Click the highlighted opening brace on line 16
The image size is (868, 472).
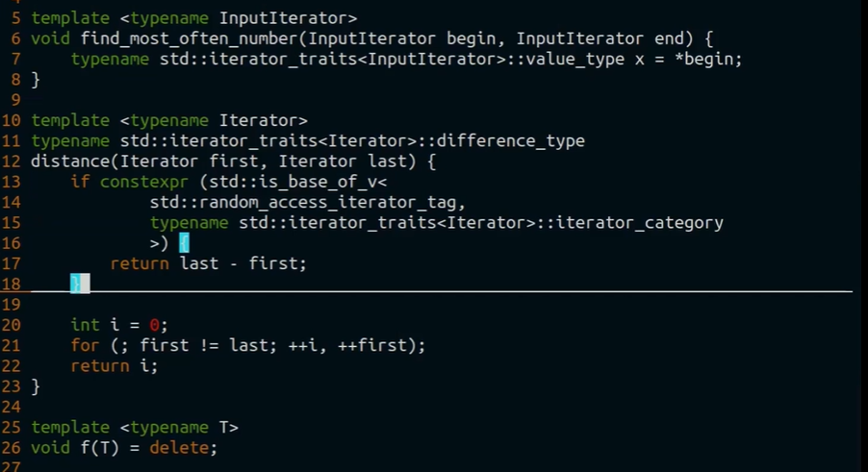click(x=184, y=243)
